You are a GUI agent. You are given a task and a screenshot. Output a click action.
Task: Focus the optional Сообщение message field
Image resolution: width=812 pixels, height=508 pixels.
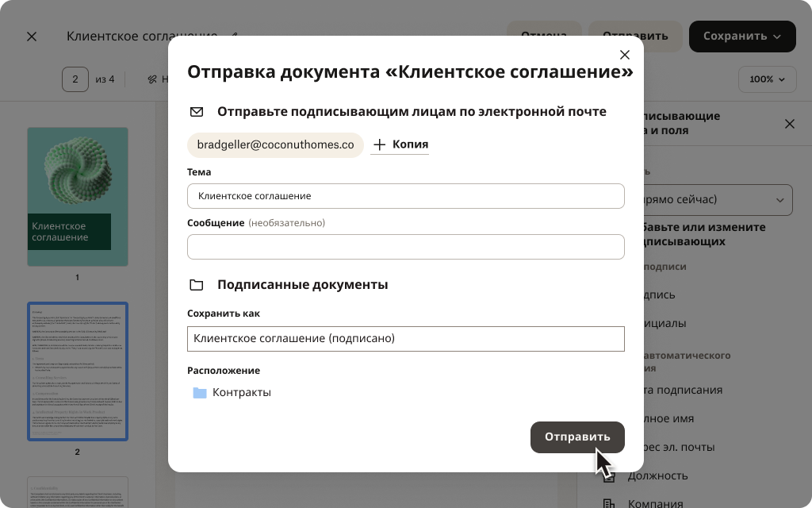405,247
